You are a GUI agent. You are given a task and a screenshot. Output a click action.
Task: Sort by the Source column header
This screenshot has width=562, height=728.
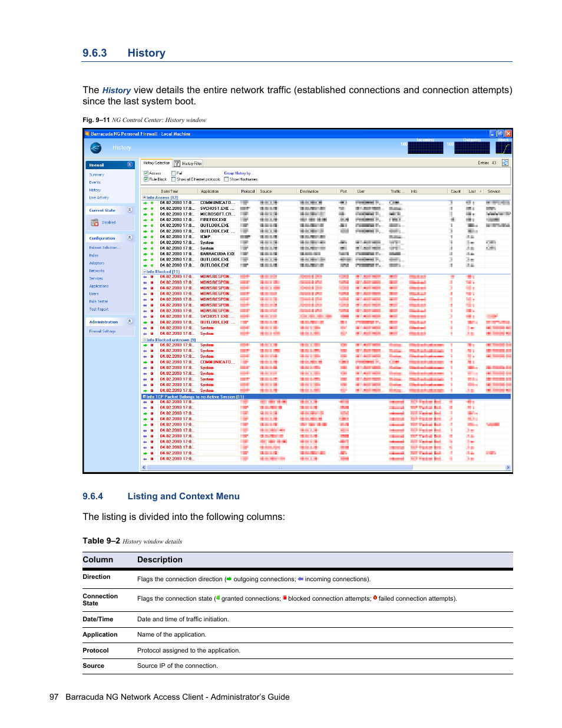coord(277,191)
